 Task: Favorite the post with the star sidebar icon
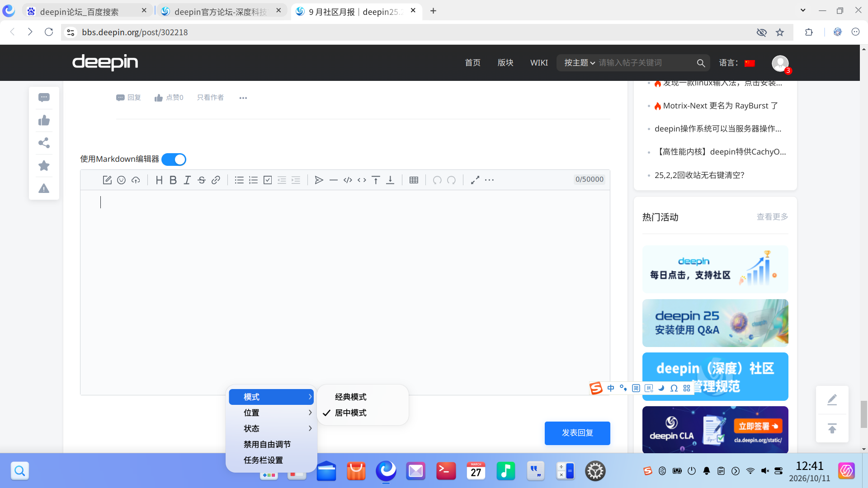point(44,166)
